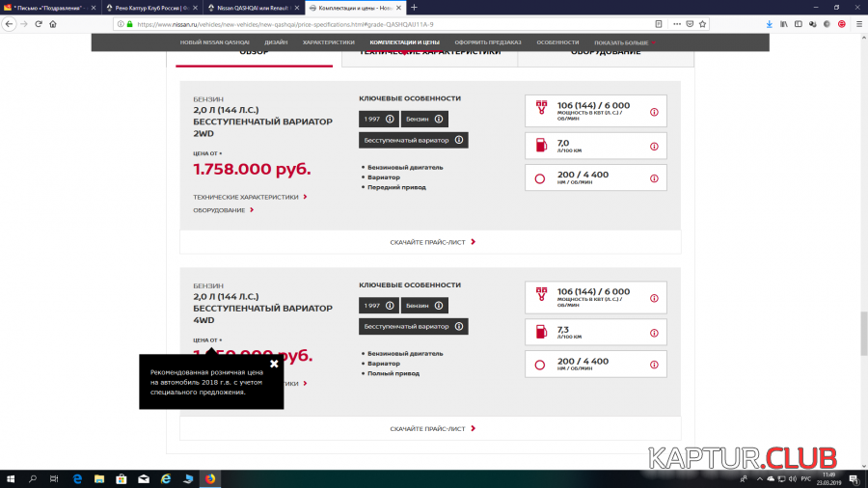Screen dimensions: 868x488
Task: Open the Windows notification center icon
Action: coord(854,479)
